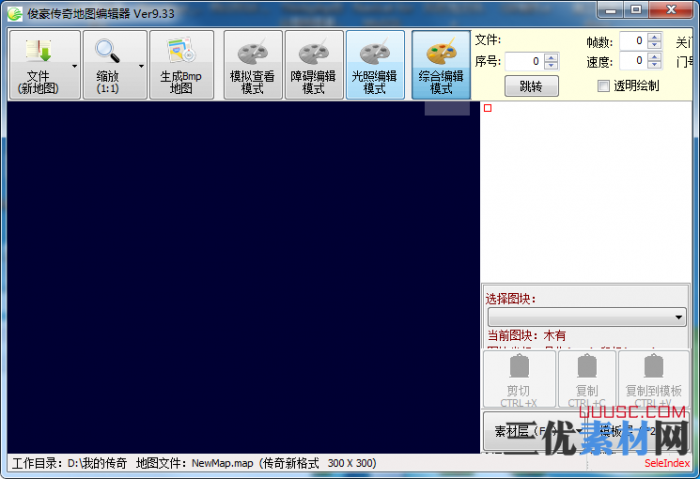Click the 剪切 cut icon button
The width and height of the screenshot is (700, 479).
coord(518,379)
